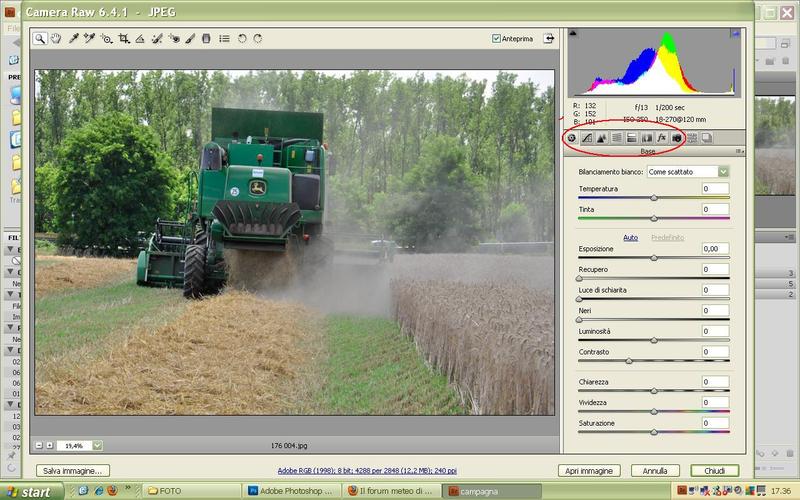This screenshot has height=500, width=800.
Task: Open the Effects (fx) panel tab
Action: point(662,138)
